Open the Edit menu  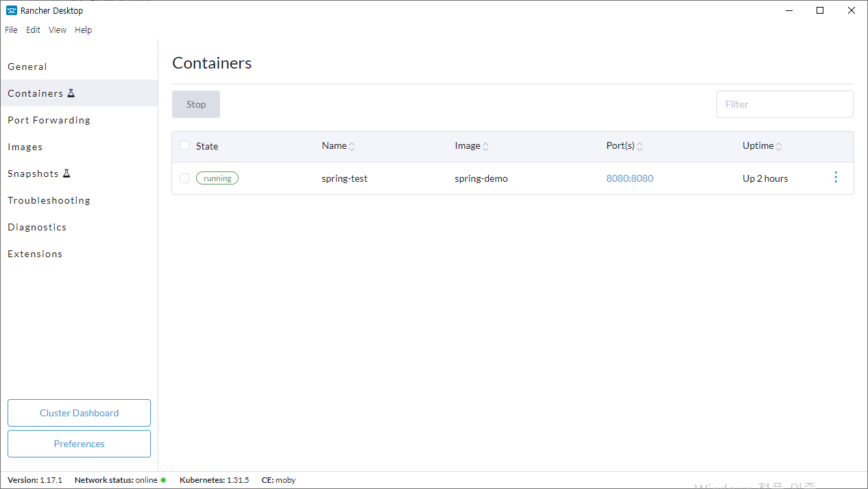click(x=33, y=30)
